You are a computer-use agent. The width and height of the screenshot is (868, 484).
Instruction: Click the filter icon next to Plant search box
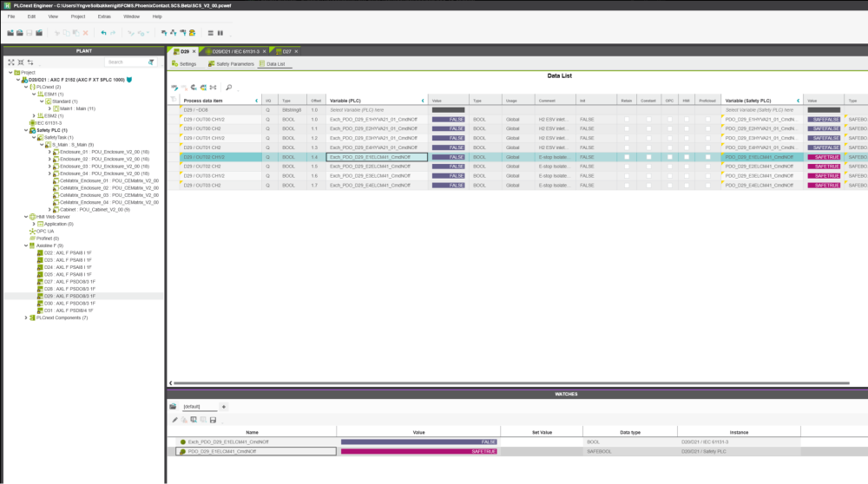(x=151, y=62)
